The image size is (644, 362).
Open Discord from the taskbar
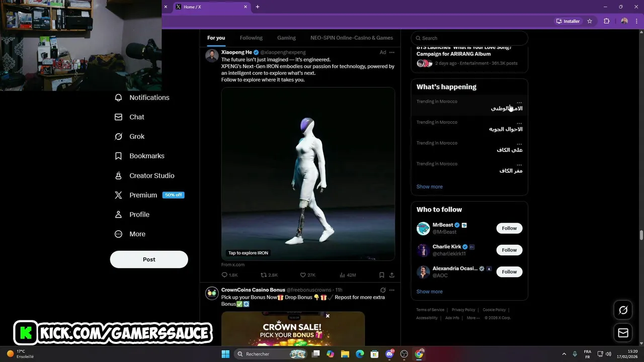[389, 354]
